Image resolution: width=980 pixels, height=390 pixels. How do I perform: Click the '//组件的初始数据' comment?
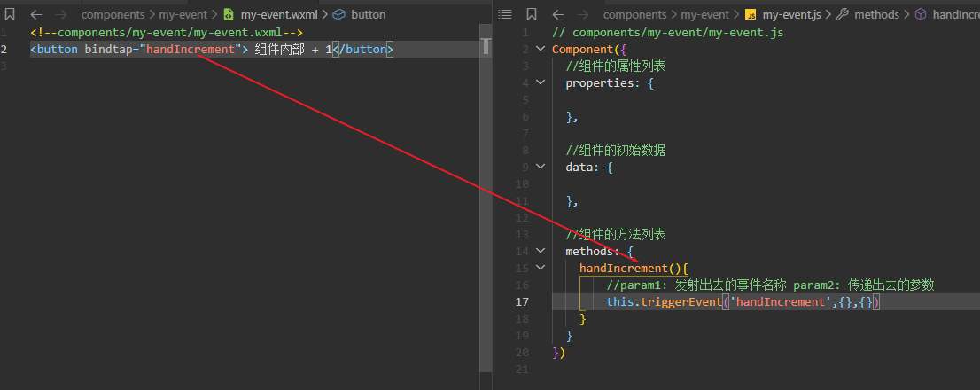616,150
